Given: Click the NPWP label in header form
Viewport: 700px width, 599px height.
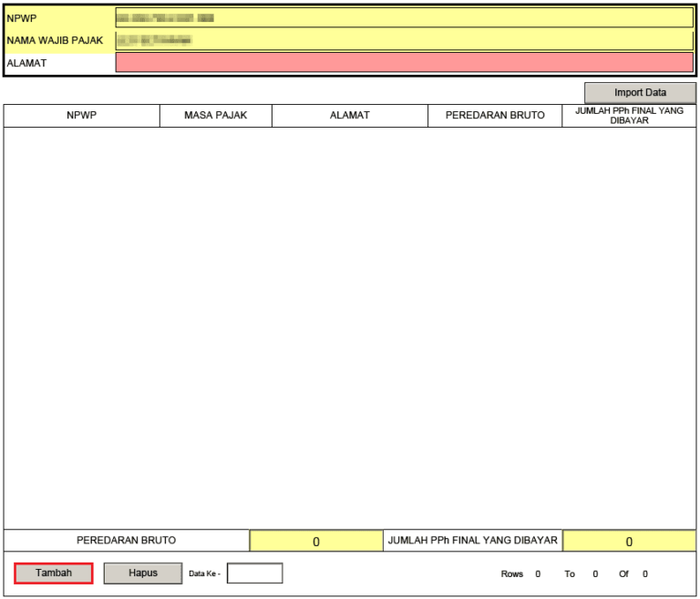Looking at the screenshot, I should 21,19.
